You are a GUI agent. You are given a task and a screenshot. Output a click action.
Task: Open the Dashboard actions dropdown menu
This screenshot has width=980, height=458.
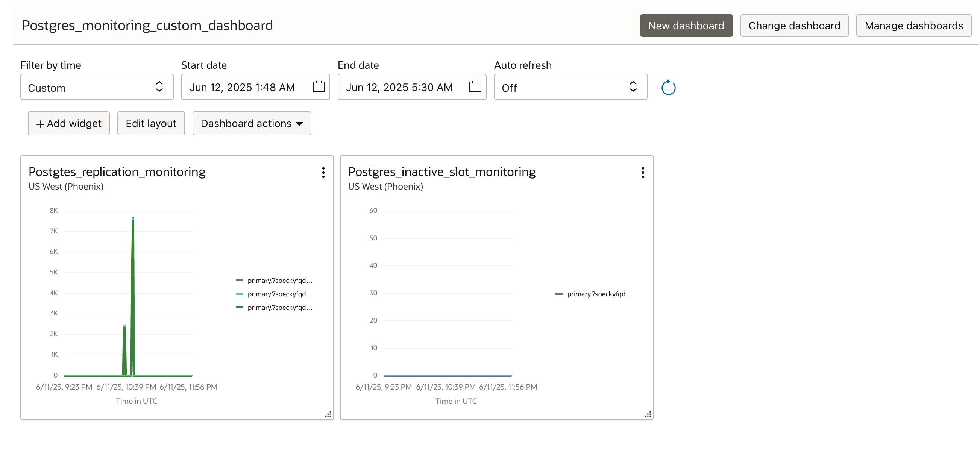point(252,124)
